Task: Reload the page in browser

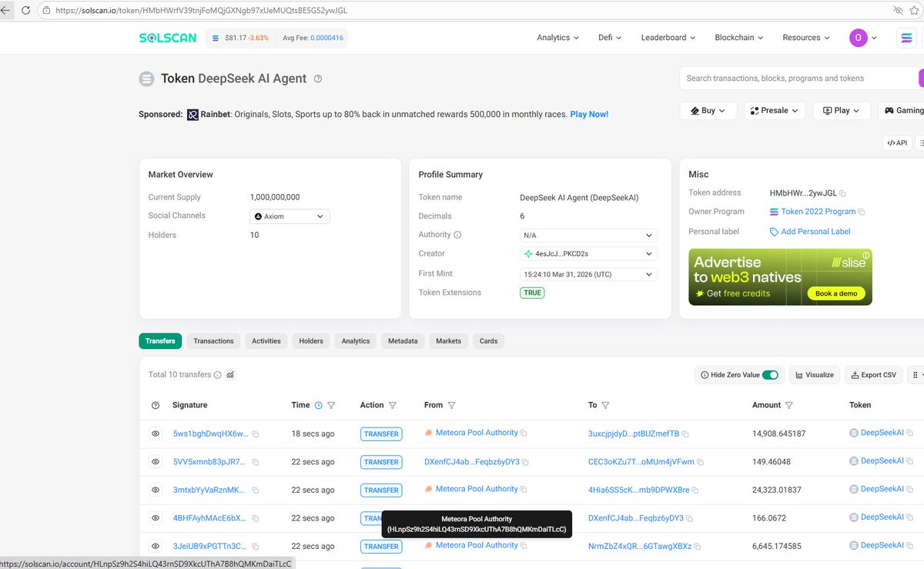Action: [x=25, y=10]
